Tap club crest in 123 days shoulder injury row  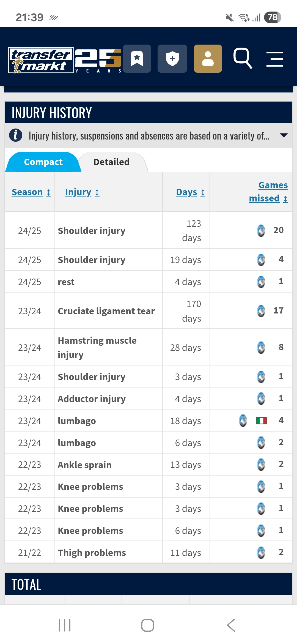click(261, 230)
